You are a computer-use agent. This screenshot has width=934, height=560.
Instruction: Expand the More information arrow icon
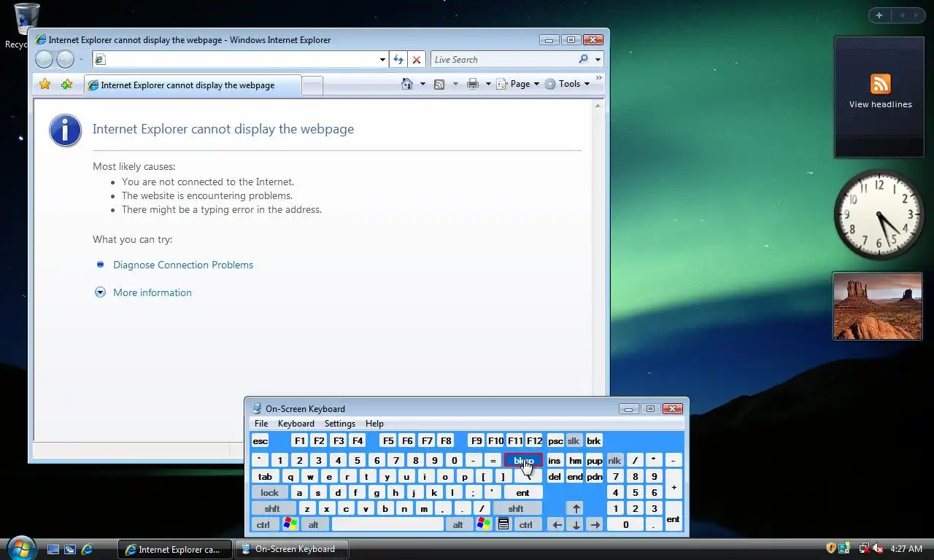click(x=101, y=292)
